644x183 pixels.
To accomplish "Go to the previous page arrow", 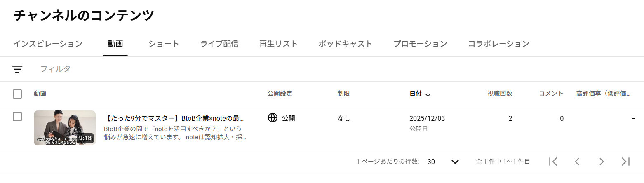I will coord(577,162).
